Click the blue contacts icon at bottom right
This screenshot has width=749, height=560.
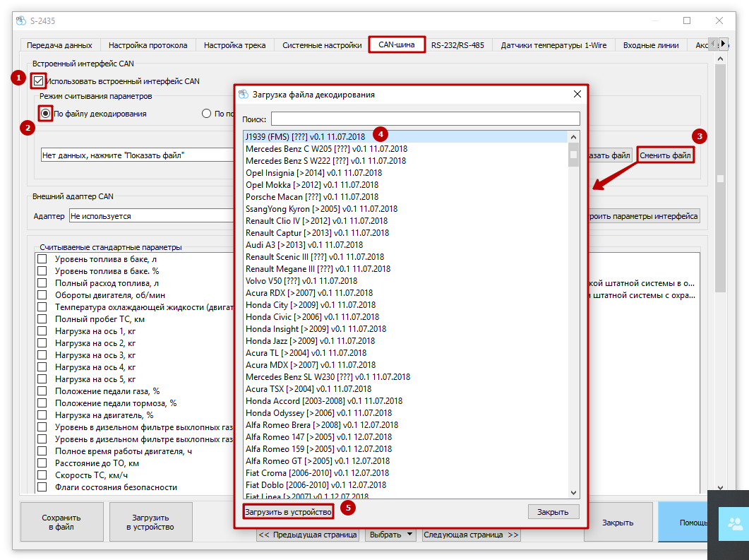[734, 523]
